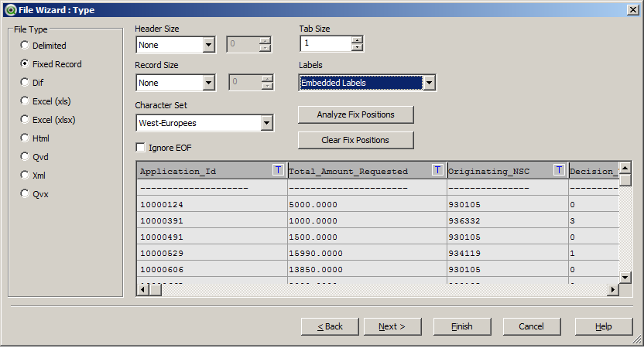Click the File Wizard title bar icon
644x348 pixels.
9,9
